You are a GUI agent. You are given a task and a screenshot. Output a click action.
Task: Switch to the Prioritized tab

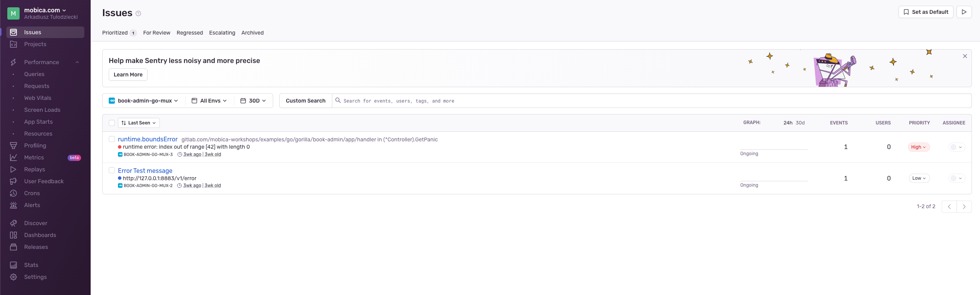click(x=119, y=33)
